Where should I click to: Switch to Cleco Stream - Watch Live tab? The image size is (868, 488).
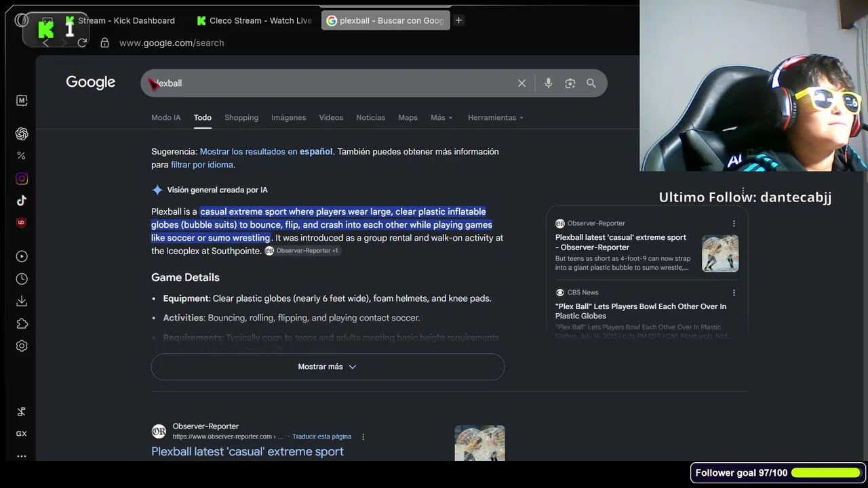click(x=254, y=20)
